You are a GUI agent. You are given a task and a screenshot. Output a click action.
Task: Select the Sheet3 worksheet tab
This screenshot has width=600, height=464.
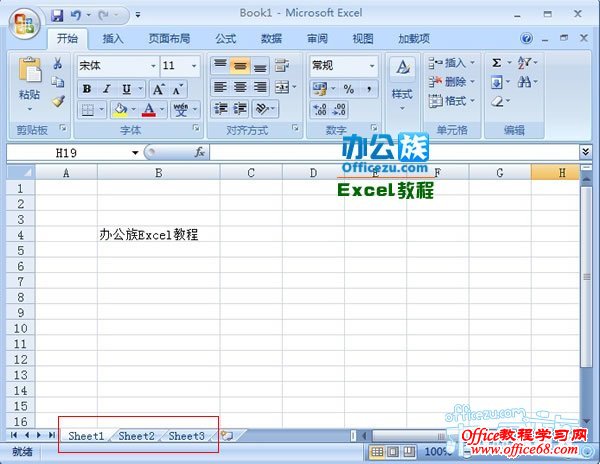(187, 436)
